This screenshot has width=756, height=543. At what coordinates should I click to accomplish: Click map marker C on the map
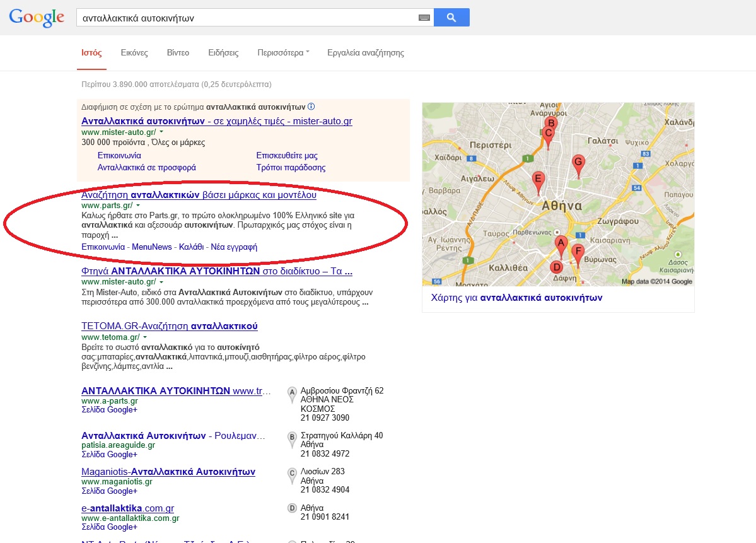[548, 136]
